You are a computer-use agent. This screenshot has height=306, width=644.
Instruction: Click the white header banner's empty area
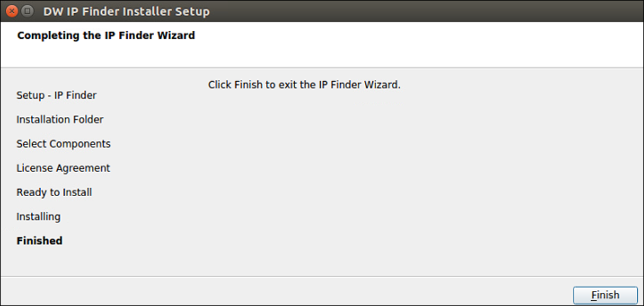click(411, 45)
